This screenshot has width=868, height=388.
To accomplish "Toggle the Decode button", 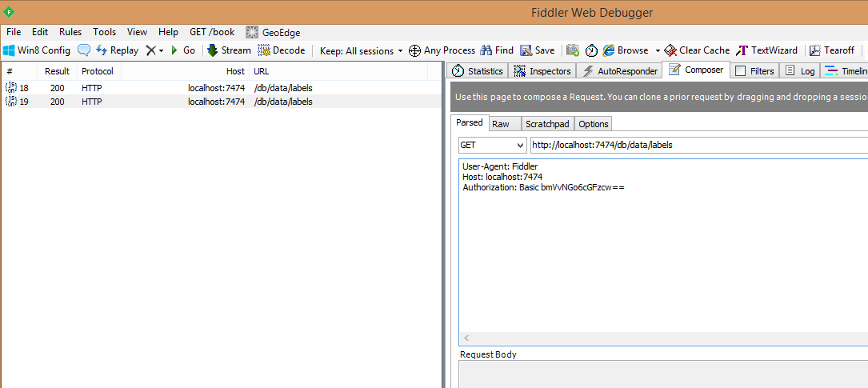I will (x=282, y=50).
